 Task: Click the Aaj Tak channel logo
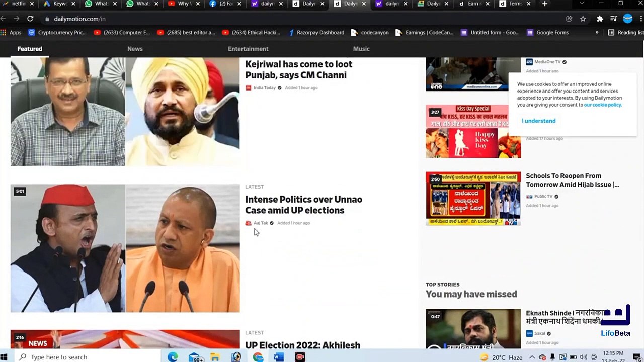[x=248, y=223]
